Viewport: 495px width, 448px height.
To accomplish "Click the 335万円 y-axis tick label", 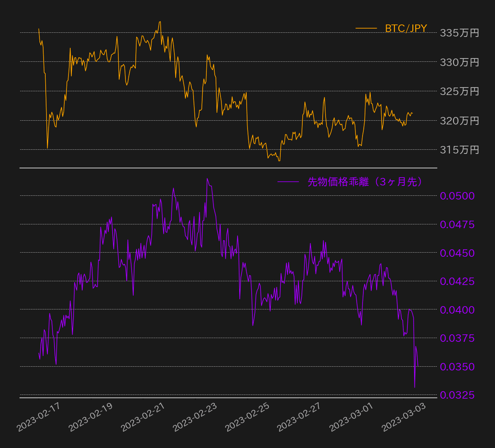I will [x=459, y=33].
